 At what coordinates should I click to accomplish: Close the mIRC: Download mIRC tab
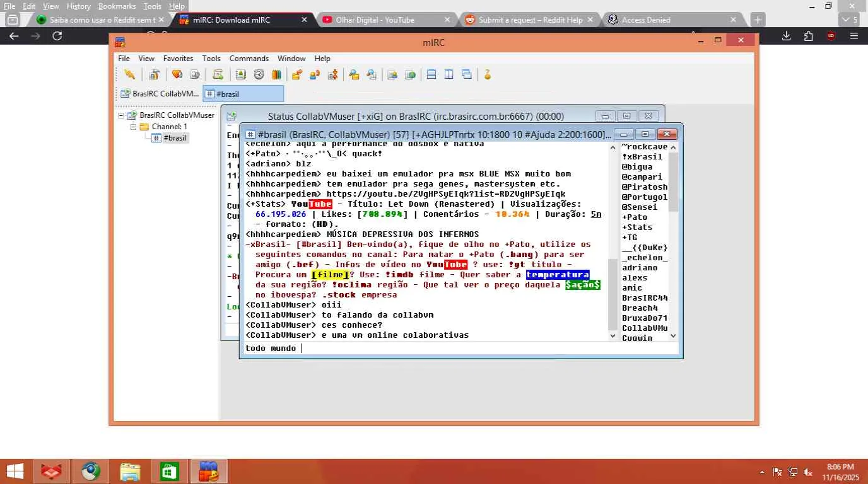point(304,20)
